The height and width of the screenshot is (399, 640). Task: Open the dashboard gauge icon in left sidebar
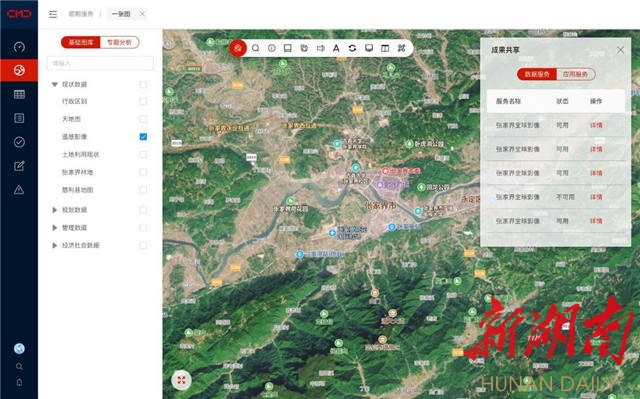[x=19, y=47]
